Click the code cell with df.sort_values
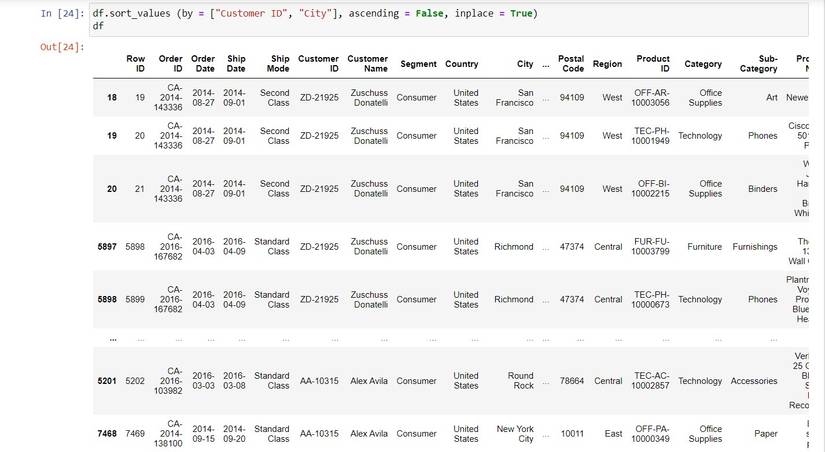Screen dimensions: 825x452 click(448, 19)
